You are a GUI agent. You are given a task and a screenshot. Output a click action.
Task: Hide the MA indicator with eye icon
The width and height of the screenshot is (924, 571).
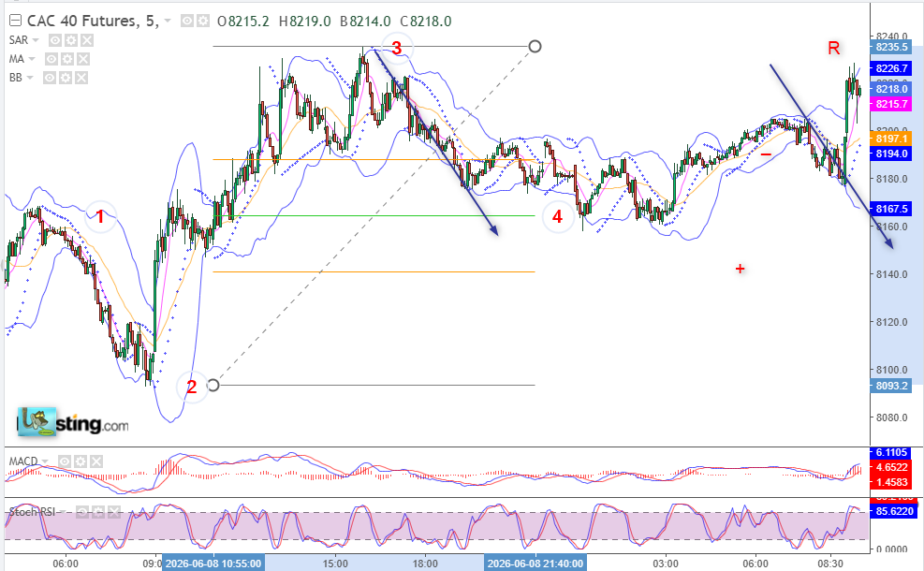point(51,59)
